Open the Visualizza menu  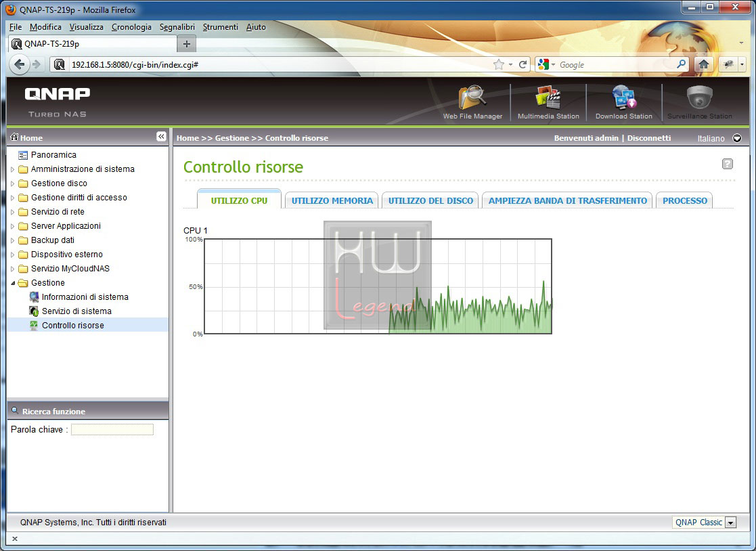click(x=87, y=27)
